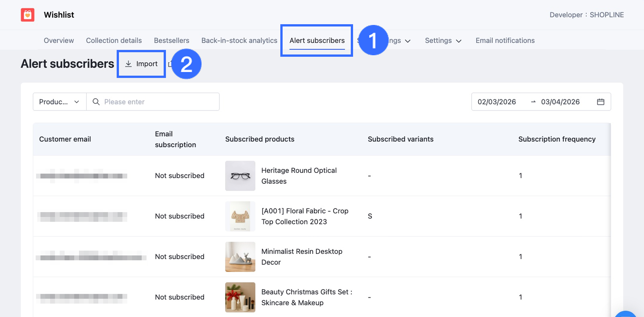Open the Back-in-stock analytics tab

click(x=239, y=40)
